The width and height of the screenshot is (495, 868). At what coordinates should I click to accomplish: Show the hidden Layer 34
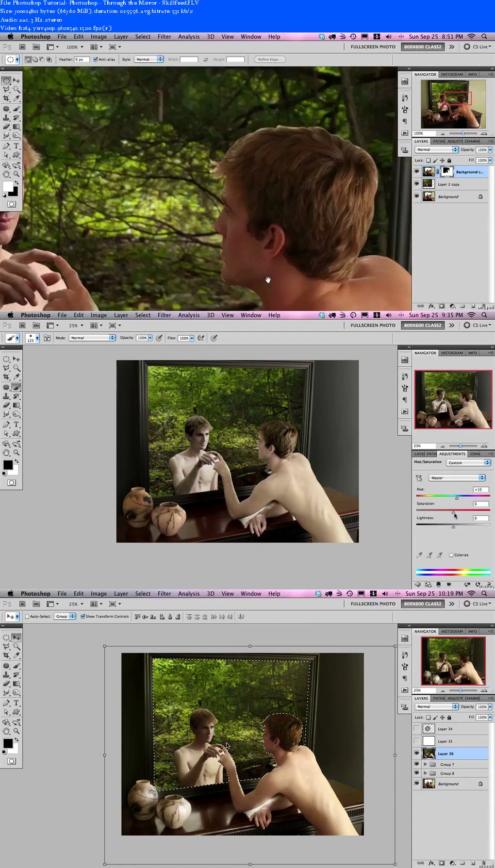pos(417,729)
